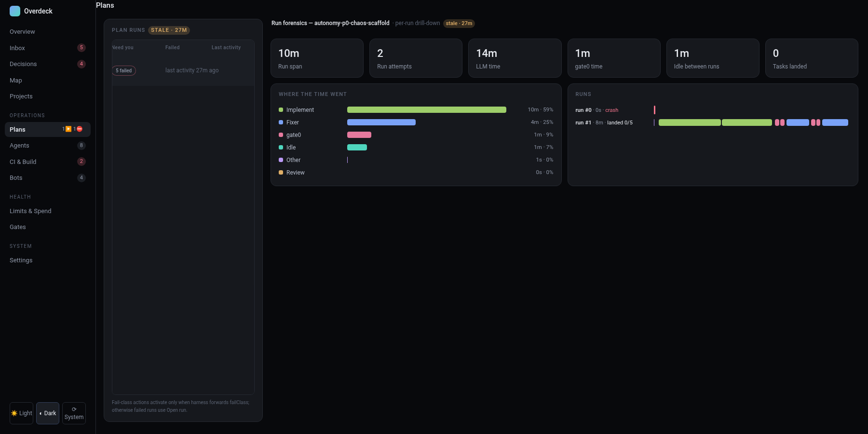
Task: Click the blue Fixer legend swatch
Action: (281, 122)
